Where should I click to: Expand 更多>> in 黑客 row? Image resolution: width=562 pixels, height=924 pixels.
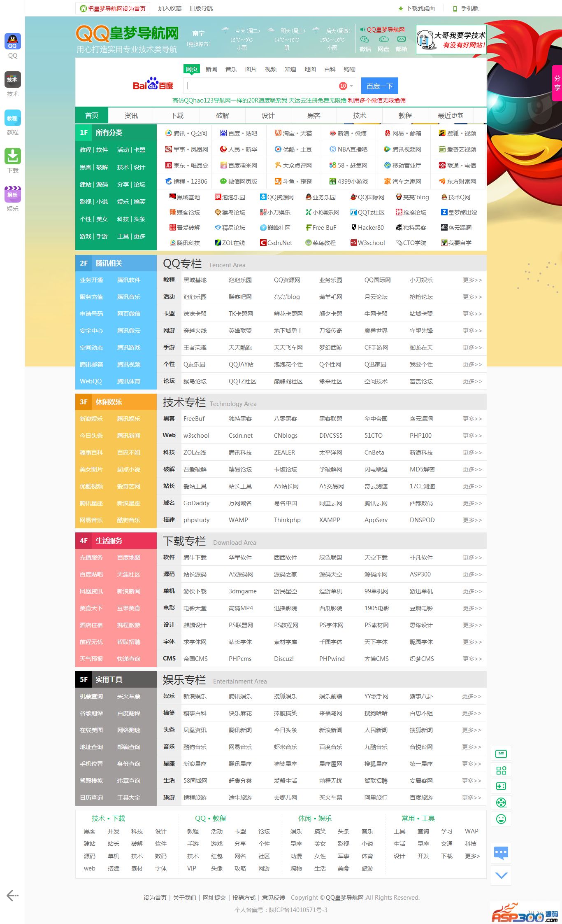tap(472, 419)
